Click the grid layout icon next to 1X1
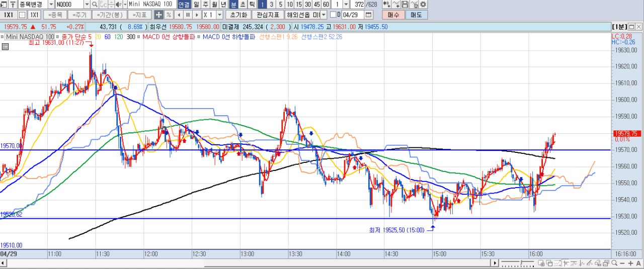The image size is (644, 269). pos(23,15)
